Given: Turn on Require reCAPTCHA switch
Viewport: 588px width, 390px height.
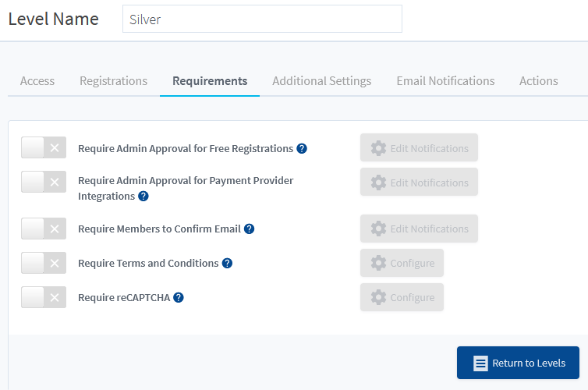Looking at the screenshot, I should [44, 297].
